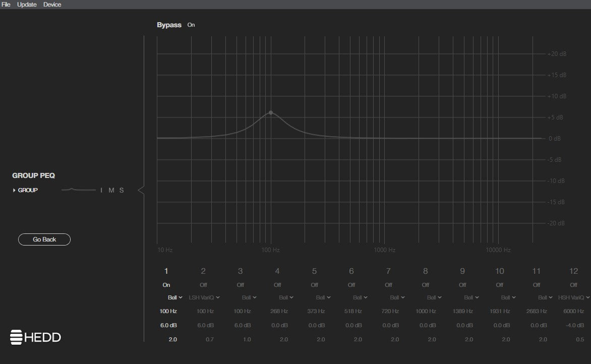This screenshot has width=591, height=364.
Task: Open band 8 Bell filter type dropdown
Action: [x=434, y=297]
